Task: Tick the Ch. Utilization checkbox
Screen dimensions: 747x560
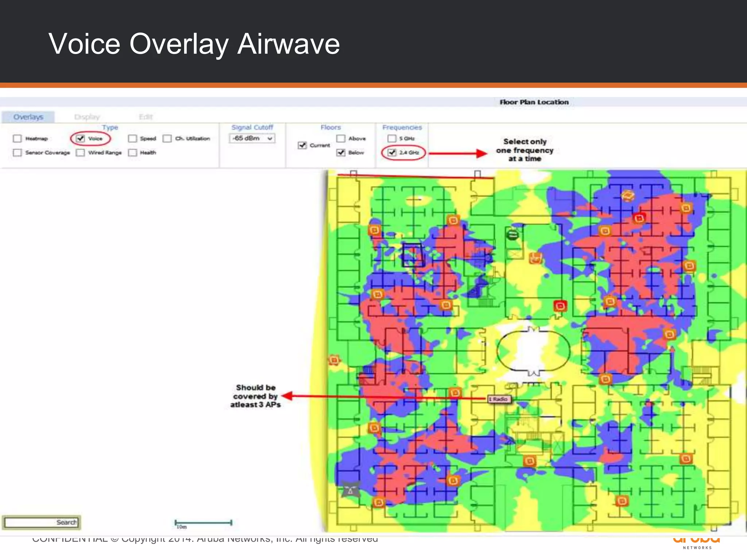Action: [167, 139]
